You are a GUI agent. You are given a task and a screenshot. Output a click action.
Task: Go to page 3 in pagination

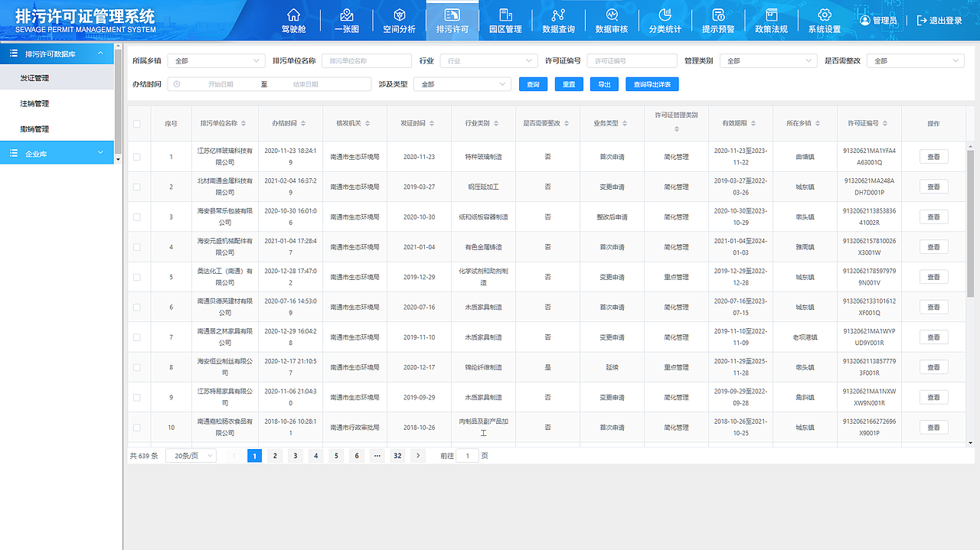[295, 455]
